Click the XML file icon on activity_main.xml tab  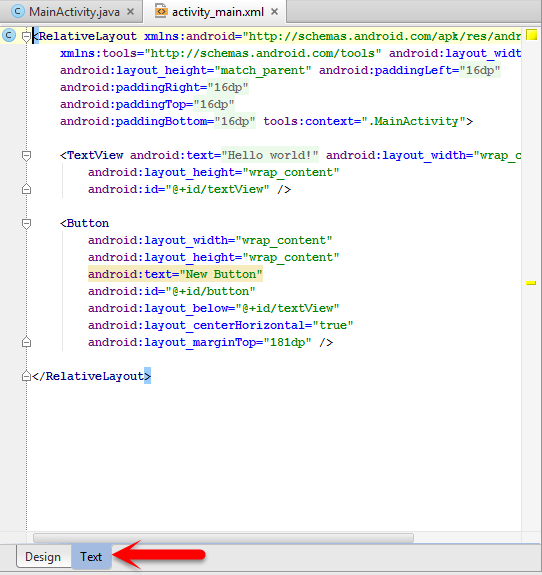[x=161, y=11]
